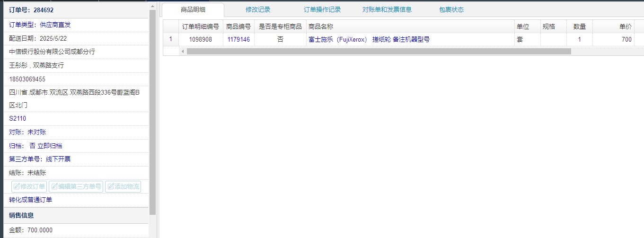Screen dimensions: 644x238
Task: Click the 金额: 700.0000 text
Action: 31,230
